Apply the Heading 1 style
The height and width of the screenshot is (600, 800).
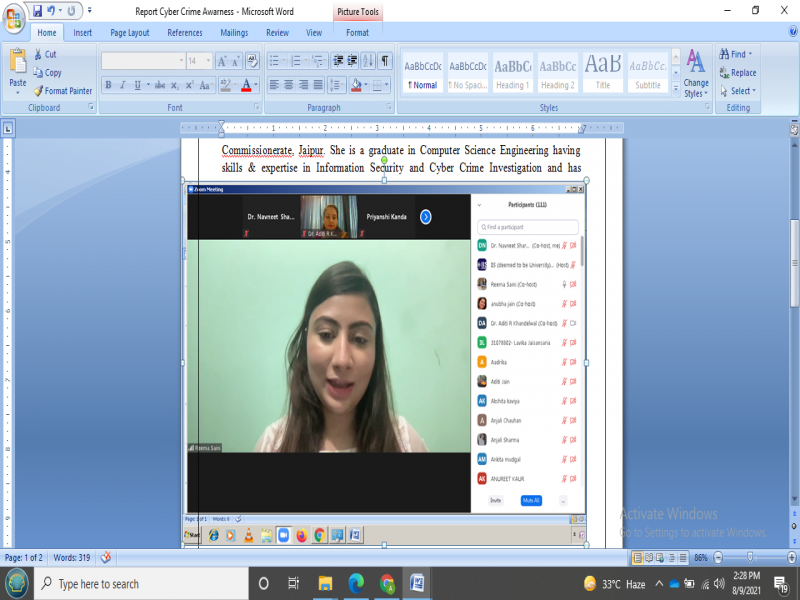(x=512, y=72)
